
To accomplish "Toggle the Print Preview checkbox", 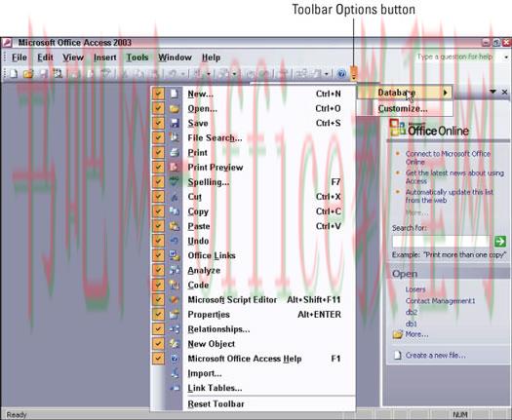I will [x=158, y=167].
